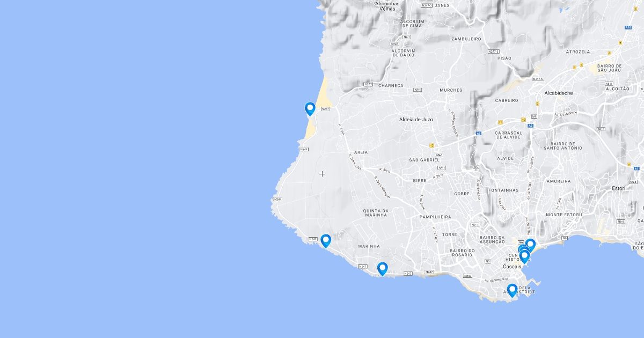The height and width of the screenshot is (338, 644).
Task: Click the map pin on the Guincho beach coast
Action: pyautogui.click(x=310, y=109)
